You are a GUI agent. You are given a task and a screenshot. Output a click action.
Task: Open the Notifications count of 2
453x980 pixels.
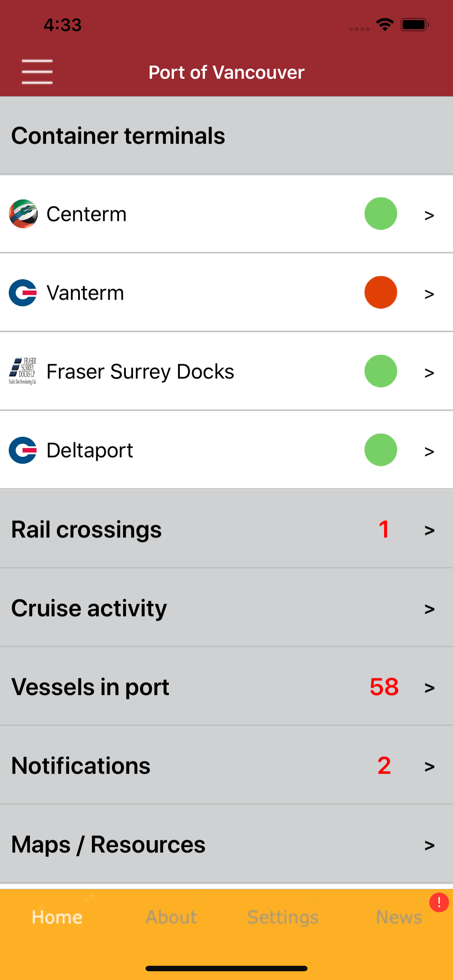click(384, 765)
